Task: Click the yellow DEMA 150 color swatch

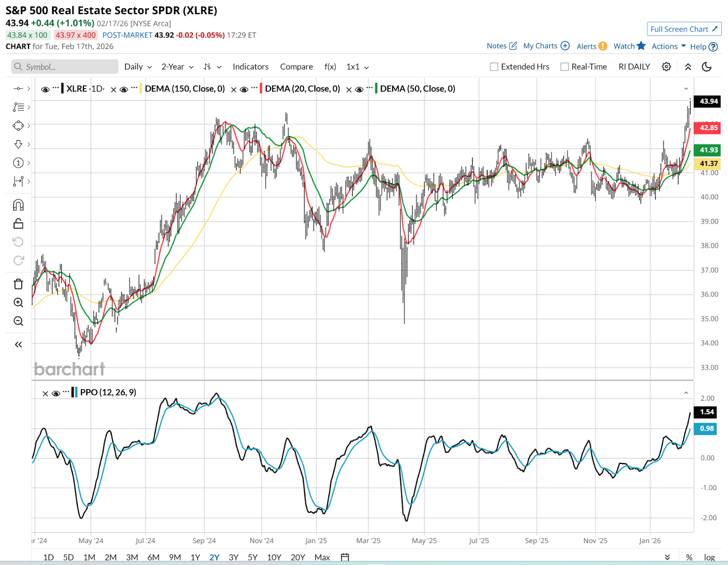Action: (142, 88)
